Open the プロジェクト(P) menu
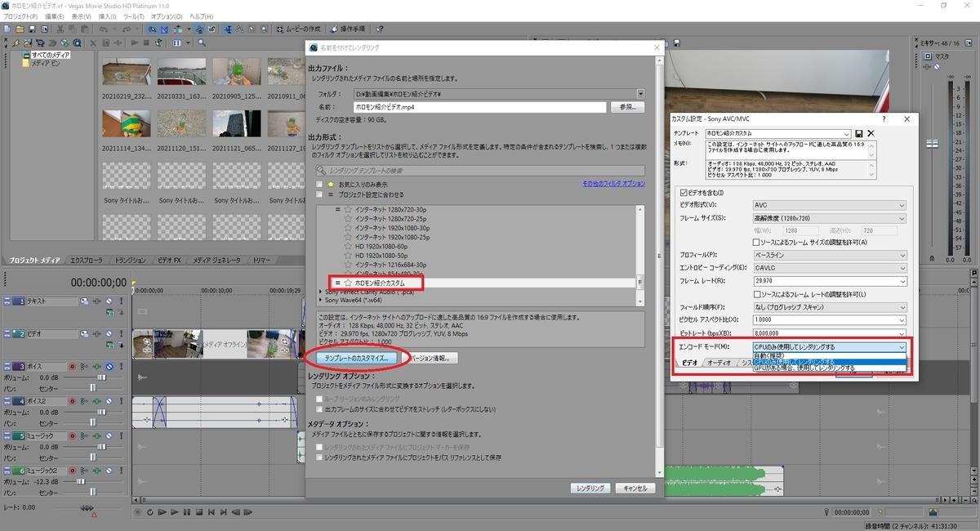The image size is (980, 531). click(20, 16)
